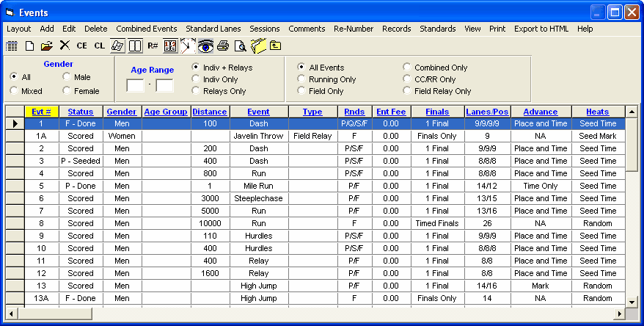This screenshot has width=644, height=326.
Task: Sort by the Evt # column header
Action: (x=42, y=112)
